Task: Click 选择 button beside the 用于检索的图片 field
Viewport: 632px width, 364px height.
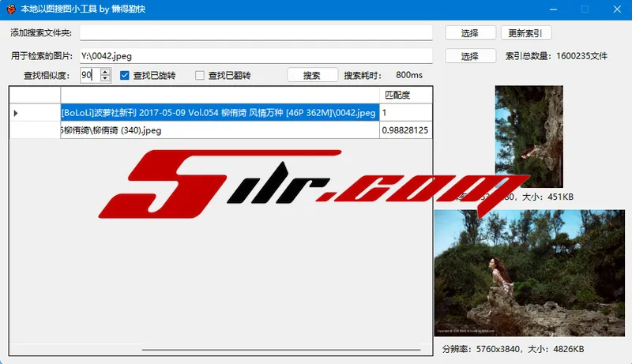Action: point(470,56)
